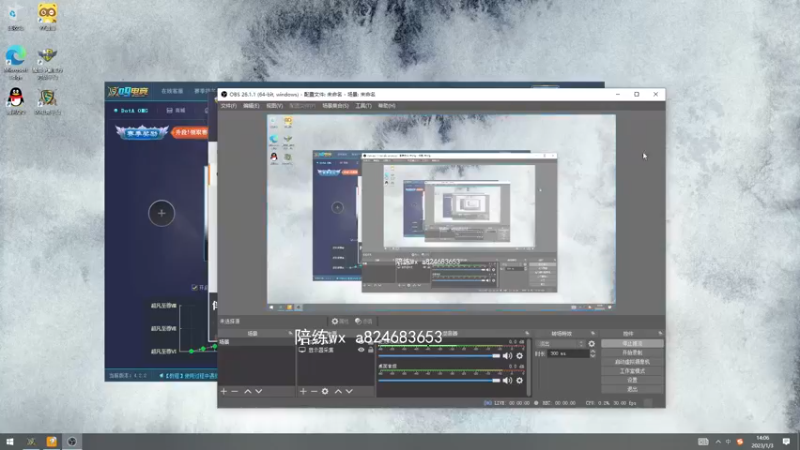The height and width of the screenshot is (450, 800).
Task: Click the controls panel pop-out icon
Action: point(660,333)
